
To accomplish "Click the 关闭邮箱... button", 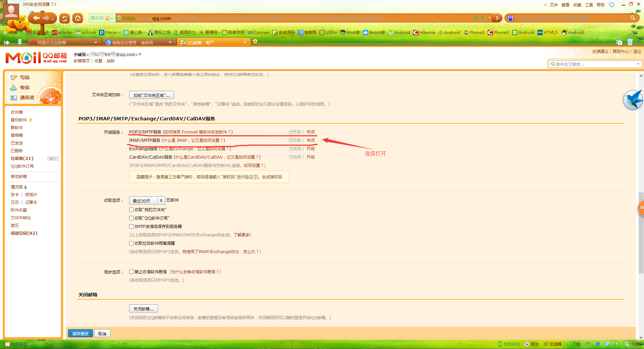I will [x=144, y=308].
